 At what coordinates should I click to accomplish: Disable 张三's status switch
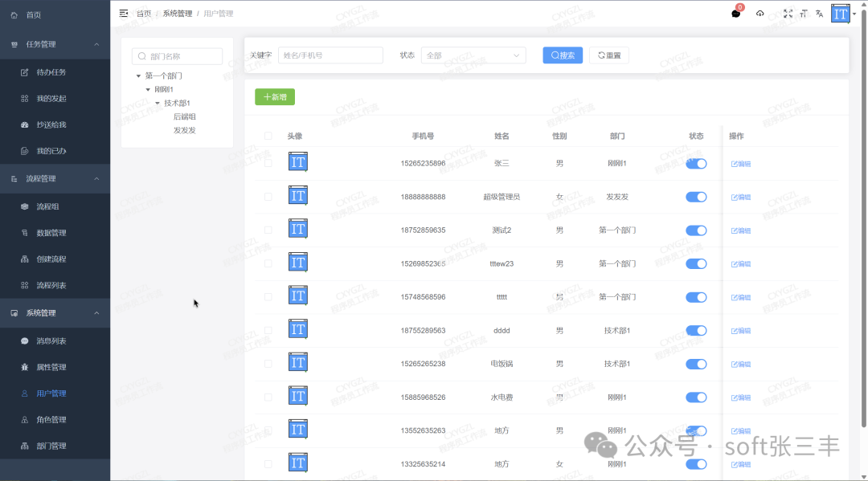[x=696, y=163]
